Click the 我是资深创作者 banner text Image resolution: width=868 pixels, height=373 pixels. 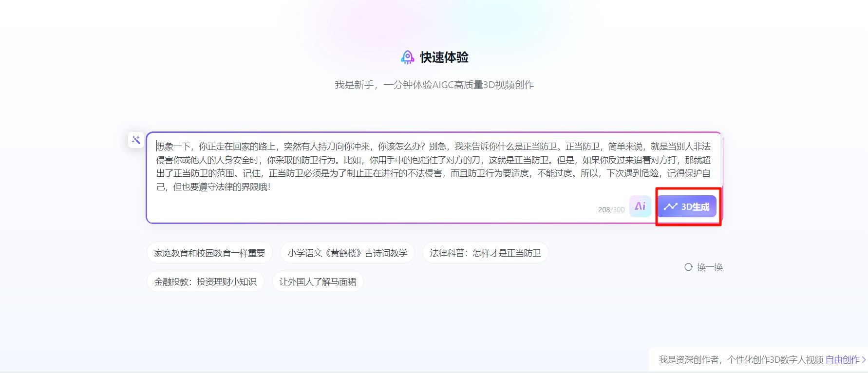pyautogui.click(x=740, y=360)
